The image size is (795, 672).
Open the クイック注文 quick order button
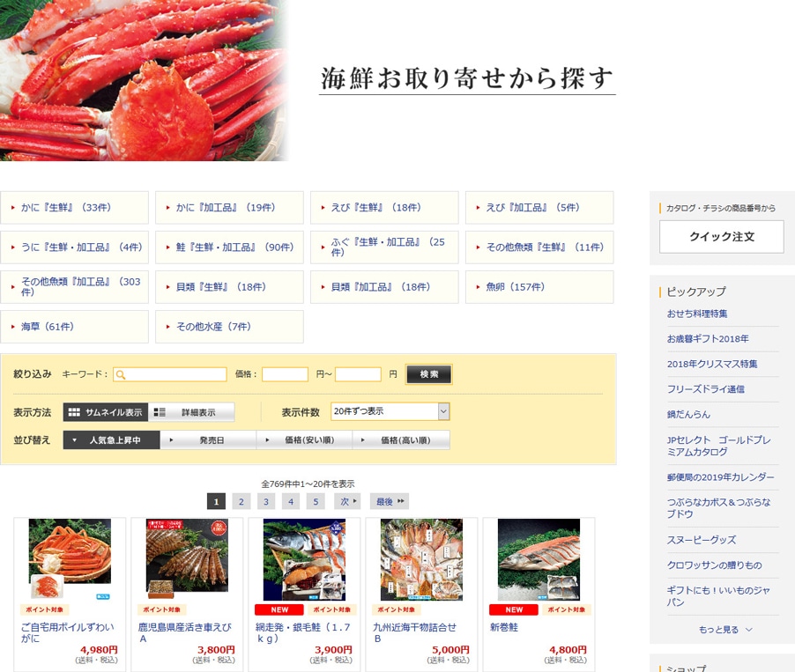coord(721,237)
